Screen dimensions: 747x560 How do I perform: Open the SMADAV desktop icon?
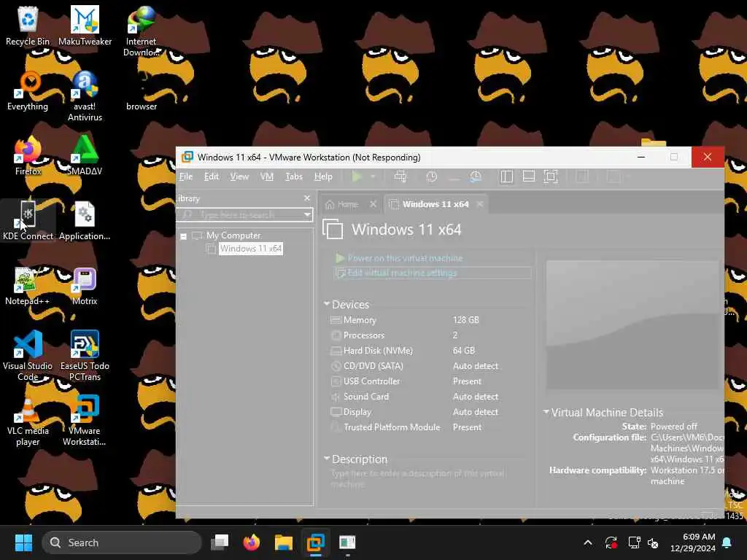[85, 156]
